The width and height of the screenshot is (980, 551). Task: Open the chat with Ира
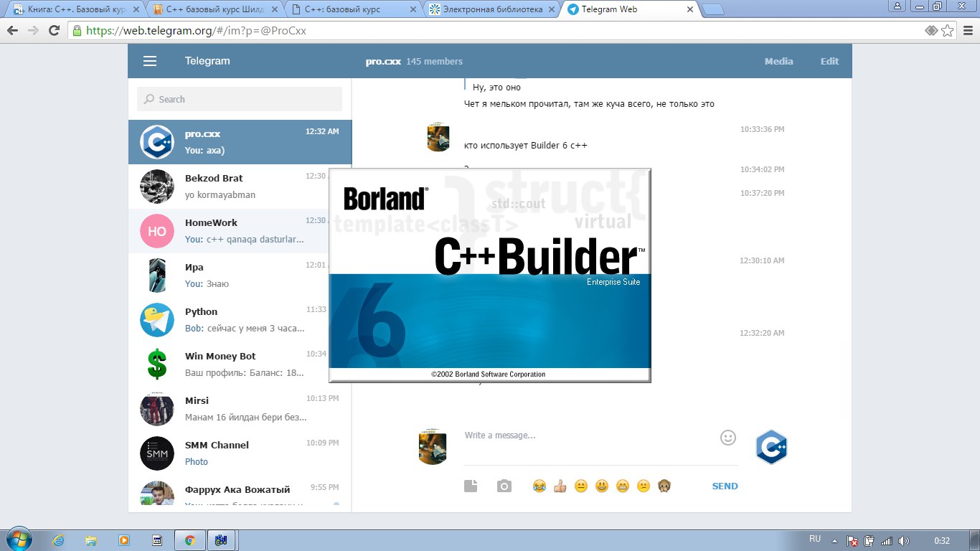pyautogui.click(x=240, y=275)
